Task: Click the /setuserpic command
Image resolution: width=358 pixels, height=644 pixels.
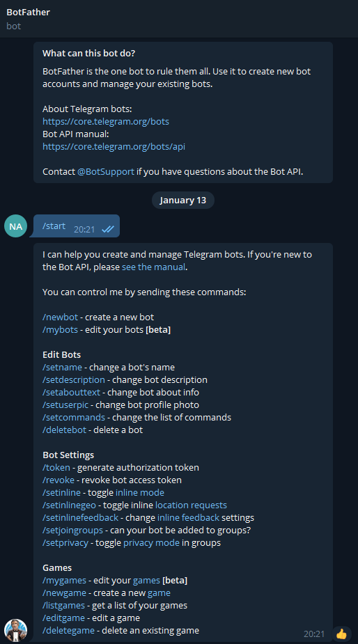Action: pyautogui.click(x=65, y=405)
